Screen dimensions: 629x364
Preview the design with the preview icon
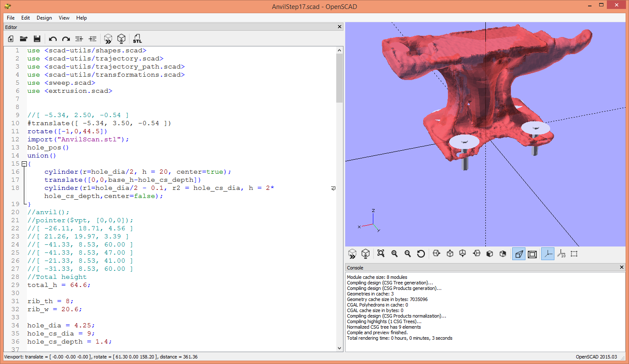pyautogui.click(x=108, y=39)
